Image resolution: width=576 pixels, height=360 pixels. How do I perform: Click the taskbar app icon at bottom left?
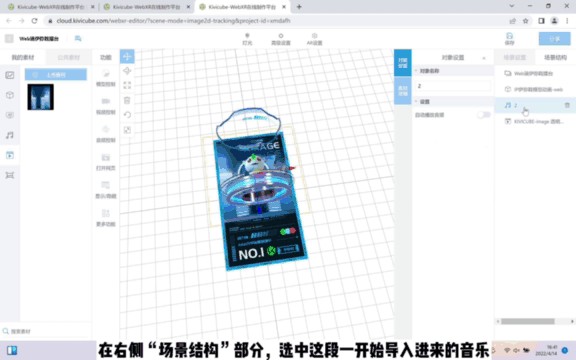pos(12,350)
